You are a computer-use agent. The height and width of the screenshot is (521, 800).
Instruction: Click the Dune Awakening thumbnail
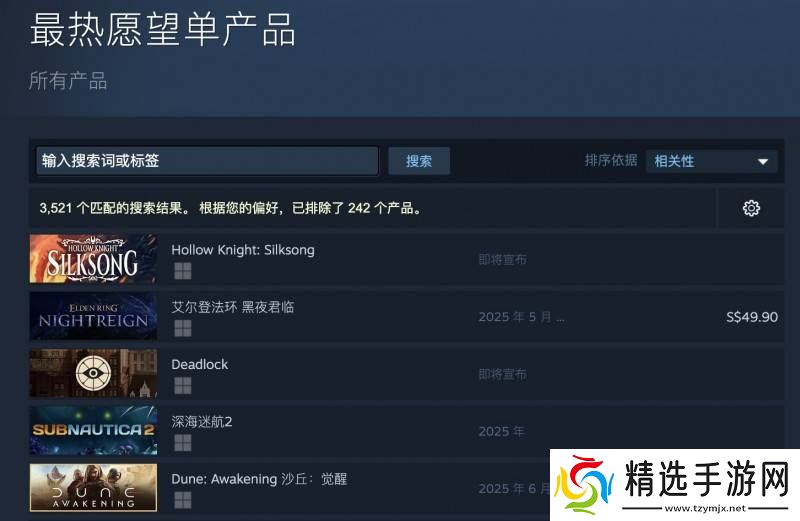[93, 487]
